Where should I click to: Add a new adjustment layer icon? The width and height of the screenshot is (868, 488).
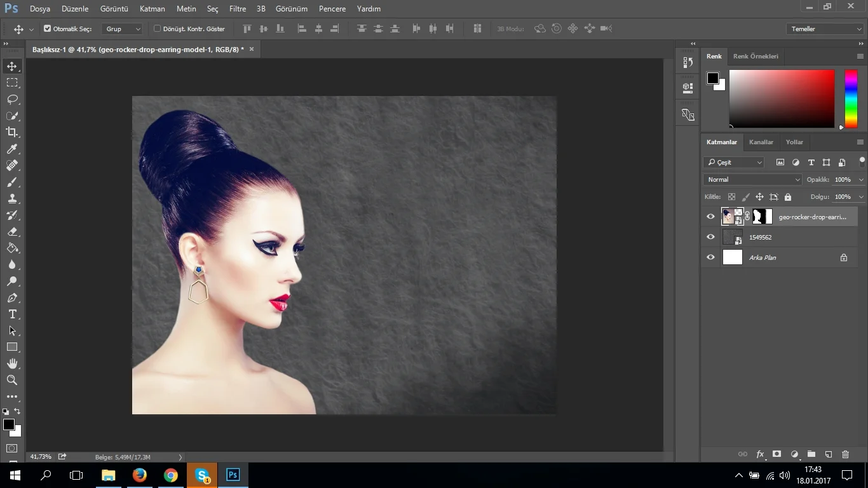click(x=794, y=454)
